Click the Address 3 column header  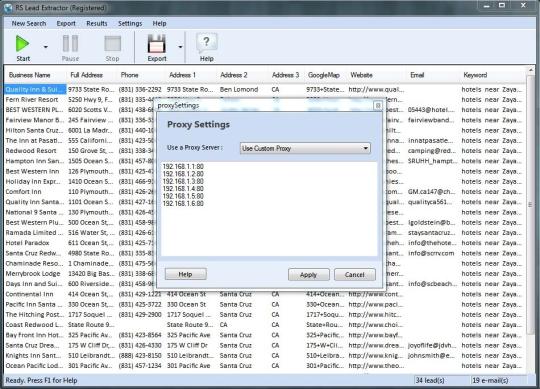click(285, 75)
